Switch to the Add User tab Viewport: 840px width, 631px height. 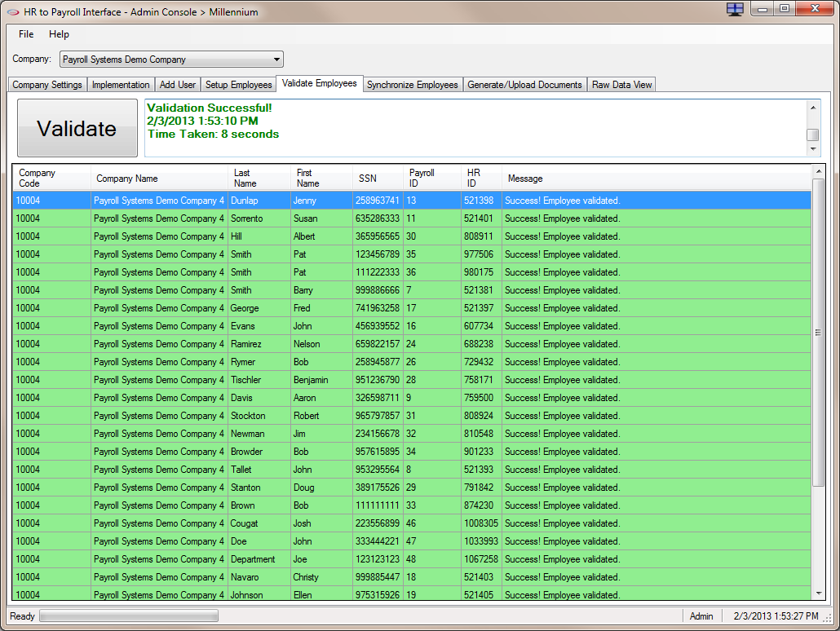[177, 85]
